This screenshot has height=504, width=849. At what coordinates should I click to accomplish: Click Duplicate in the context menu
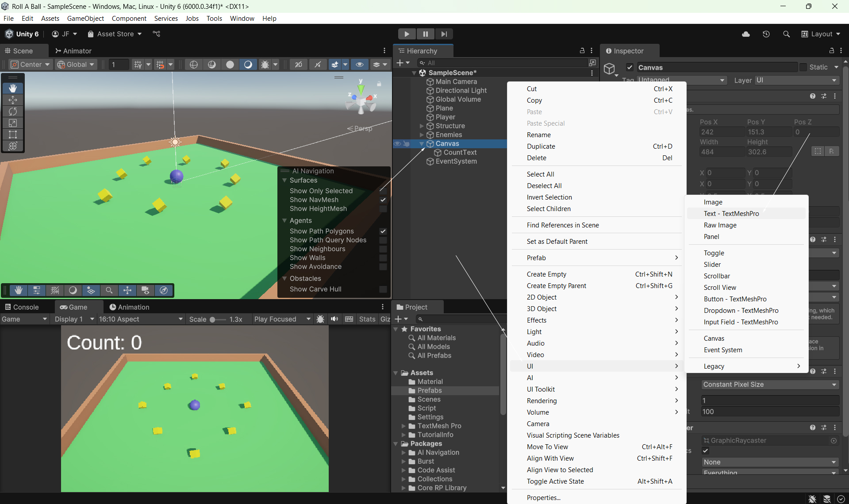541,146
